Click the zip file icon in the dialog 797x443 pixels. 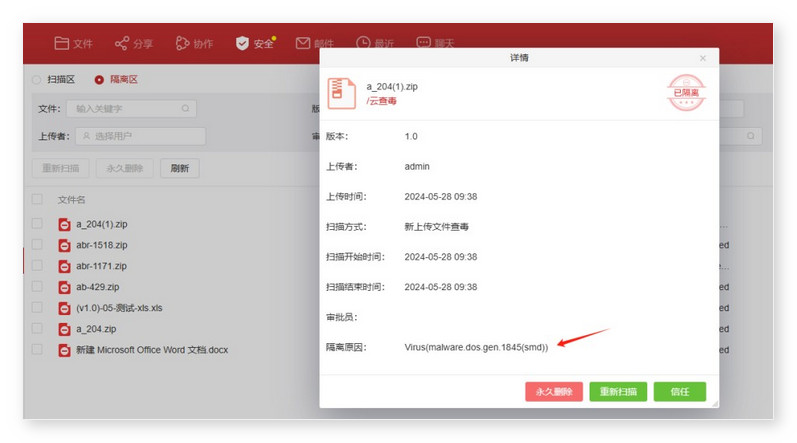pos(341,93)
